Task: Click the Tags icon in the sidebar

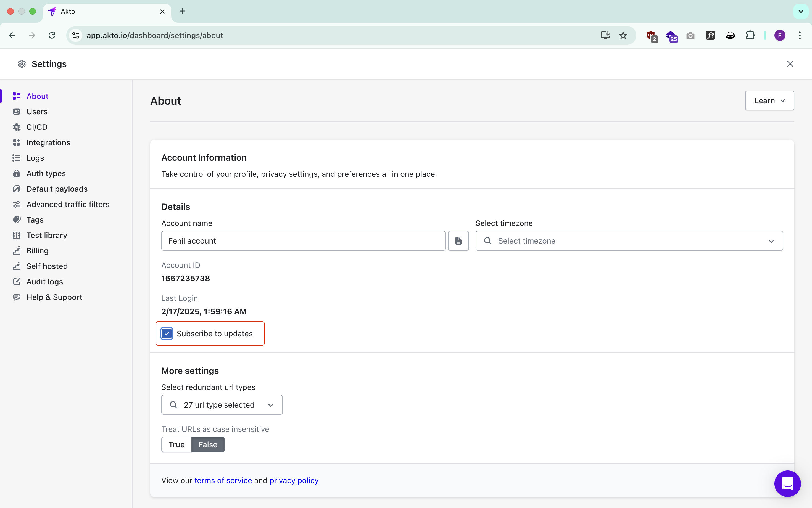Action: pos(17,220)
